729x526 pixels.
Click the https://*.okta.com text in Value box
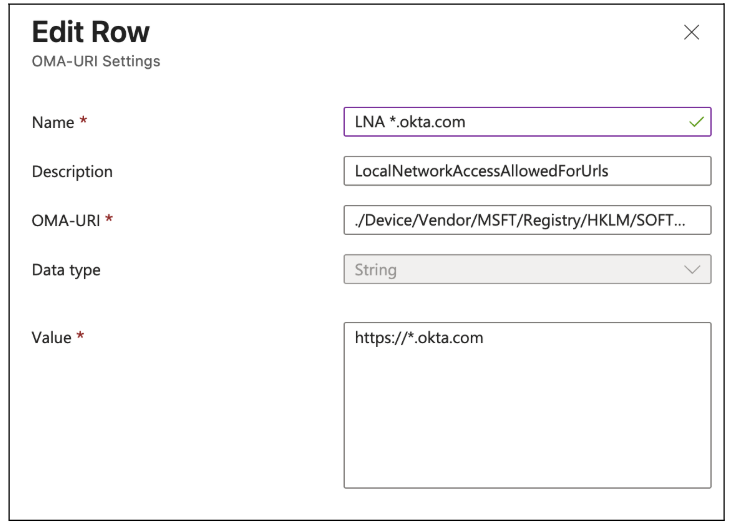click(419, 338)
